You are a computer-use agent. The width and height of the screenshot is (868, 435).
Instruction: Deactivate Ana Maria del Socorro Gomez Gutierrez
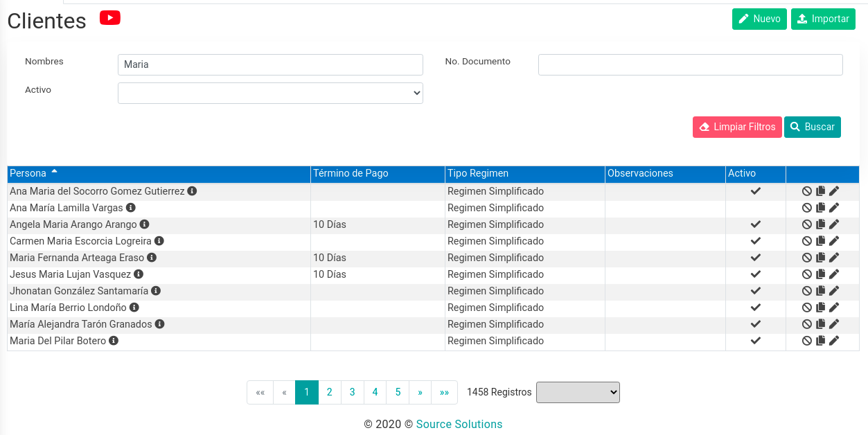pyautogui.click(x=807, y=191)
